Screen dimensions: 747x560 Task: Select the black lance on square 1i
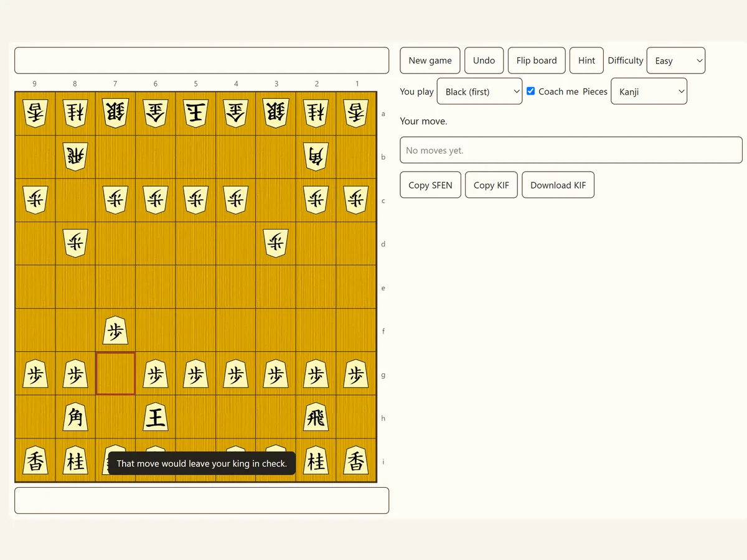pos(356,461)
